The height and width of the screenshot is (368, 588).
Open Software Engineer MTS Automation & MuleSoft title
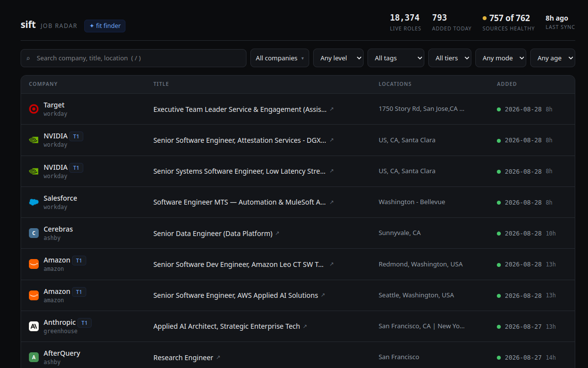tap(240, 202)
